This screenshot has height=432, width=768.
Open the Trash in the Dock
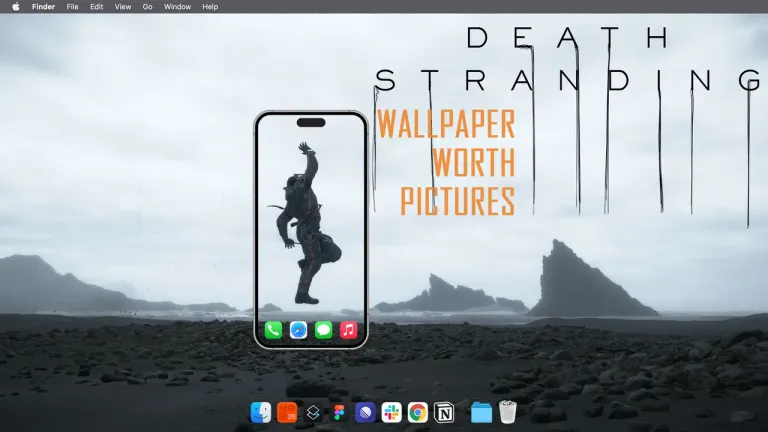tap(507, 412)
